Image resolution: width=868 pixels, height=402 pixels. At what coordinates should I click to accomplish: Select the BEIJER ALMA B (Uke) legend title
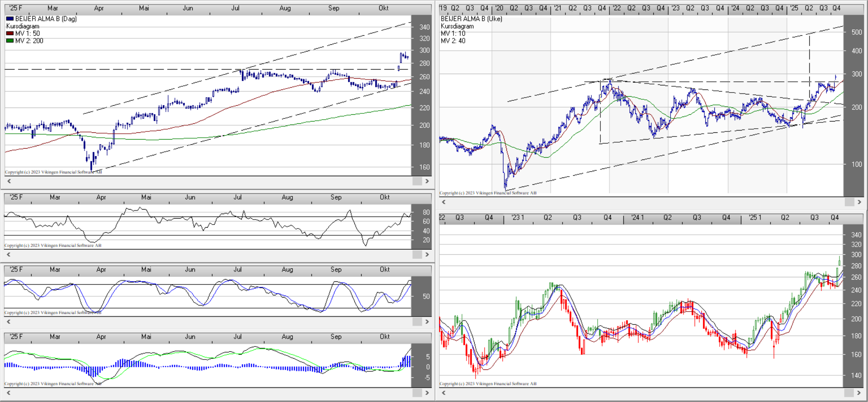coord(471,19)
